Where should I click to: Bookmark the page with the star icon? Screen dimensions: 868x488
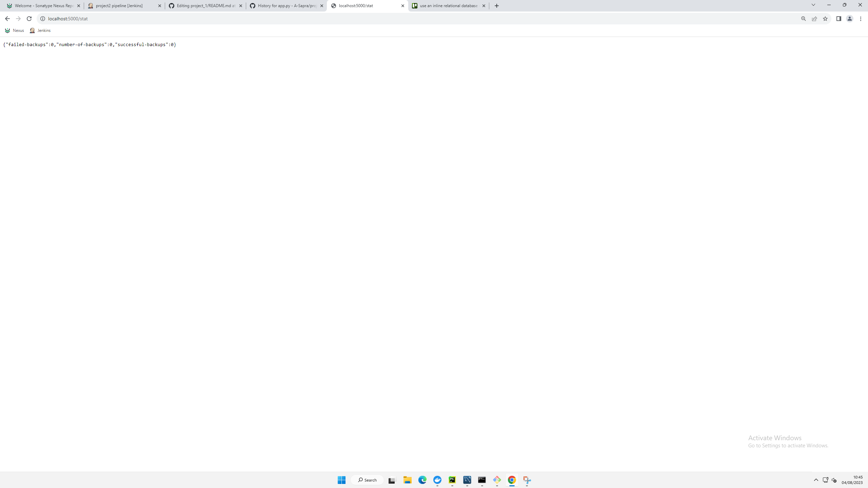click(825, 19)
